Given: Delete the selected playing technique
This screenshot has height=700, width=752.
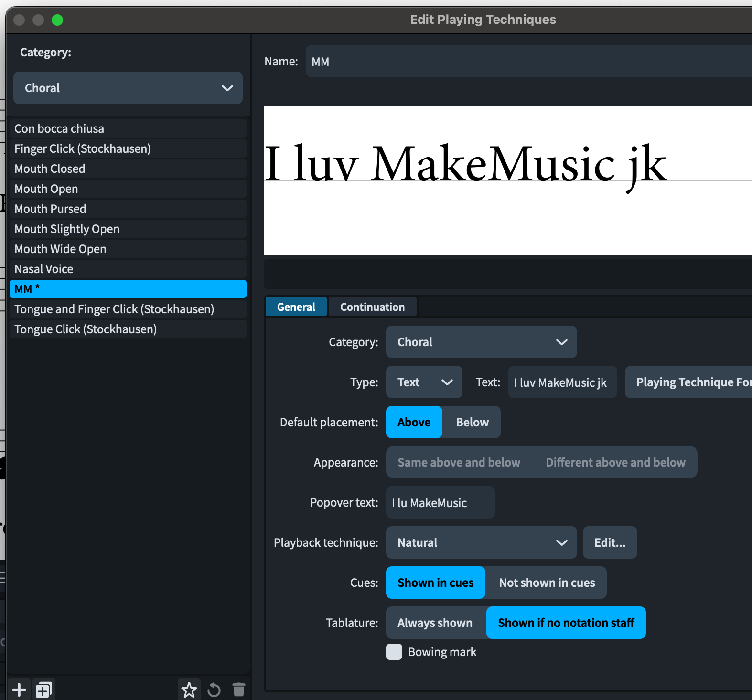Looking at the screenshot, I should 238,689.
